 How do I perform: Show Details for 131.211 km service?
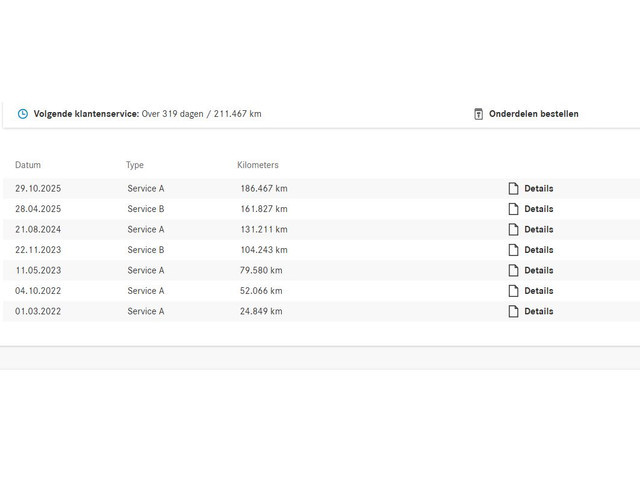(538, 229)
